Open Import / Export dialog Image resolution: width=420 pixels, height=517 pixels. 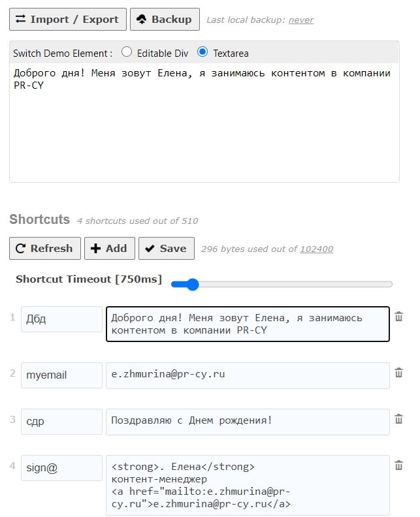pos(68,20)
